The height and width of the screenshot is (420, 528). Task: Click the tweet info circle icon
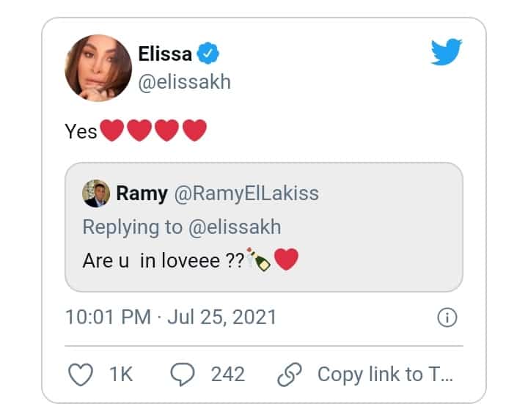point(447,317)
